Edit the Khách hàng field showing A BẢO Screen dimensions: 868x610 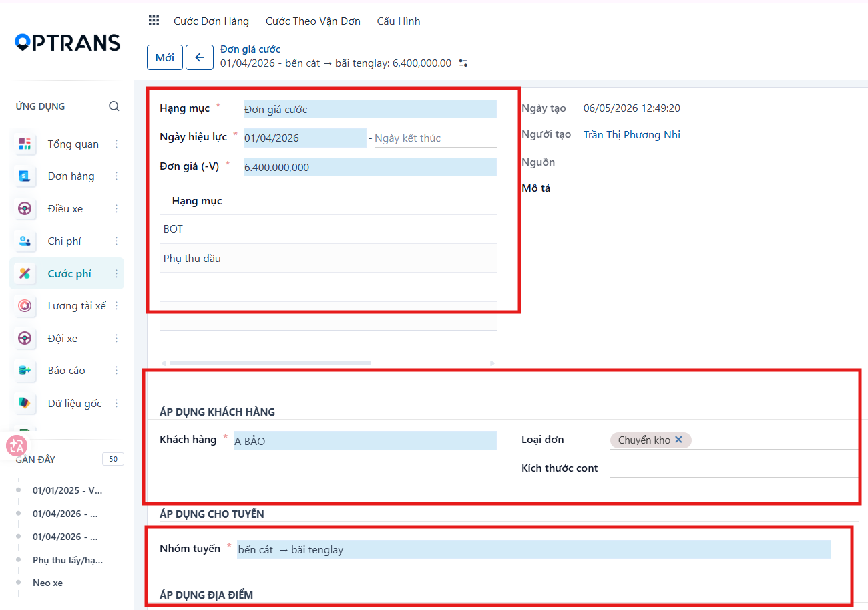tap(365, 440)
